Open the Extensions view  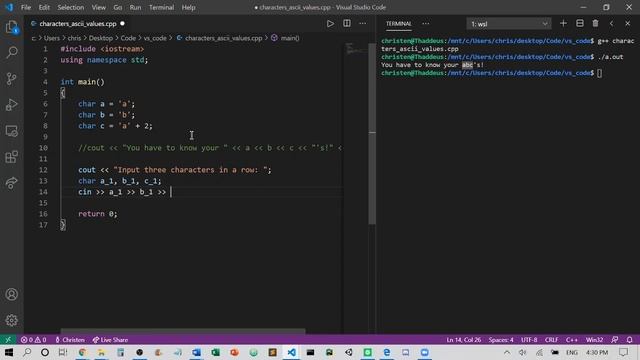12,157
